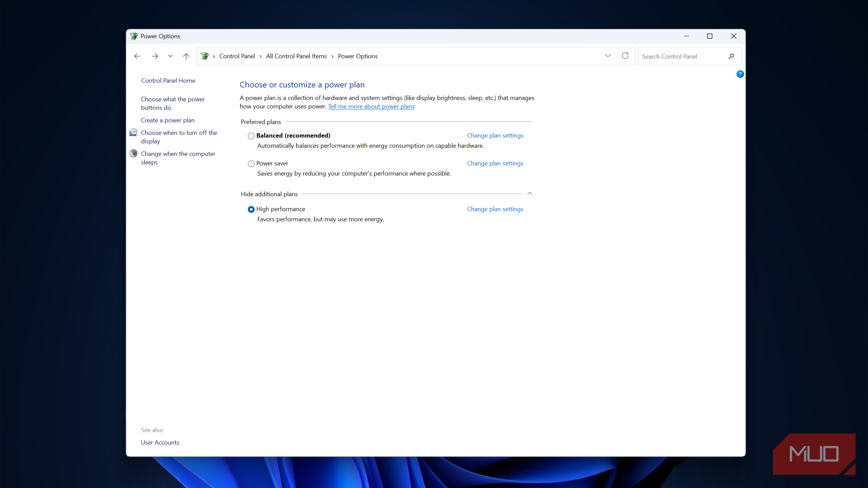Image resolution: width=868 pixels, height=488 pixels.
Task: Click the Preferred plans label
Action: pos(261,122)
